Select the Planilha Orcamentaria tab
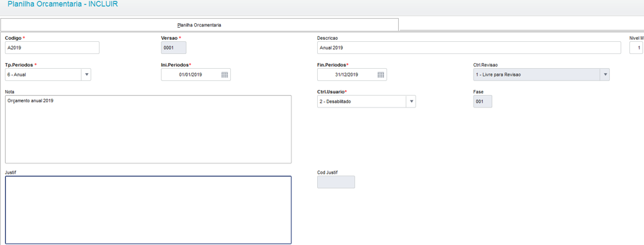 tap(199, 24)
